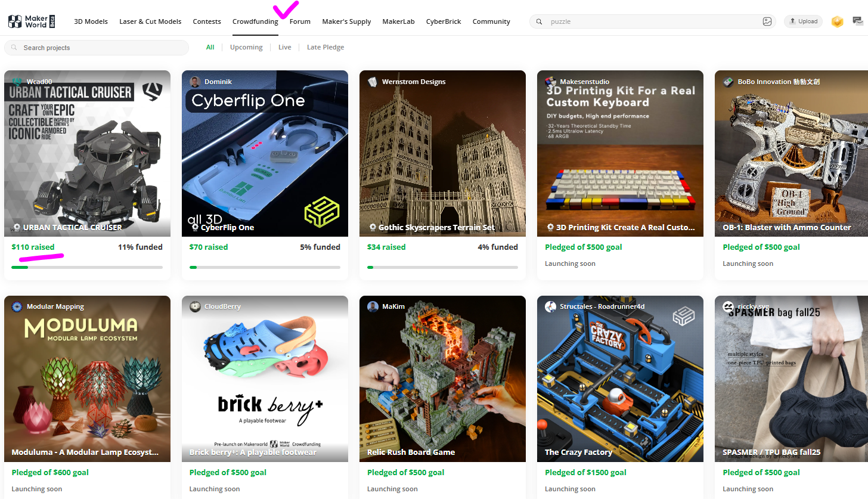
Task: Select the Crowdfunding tab
Action: [x=255, y=21]
